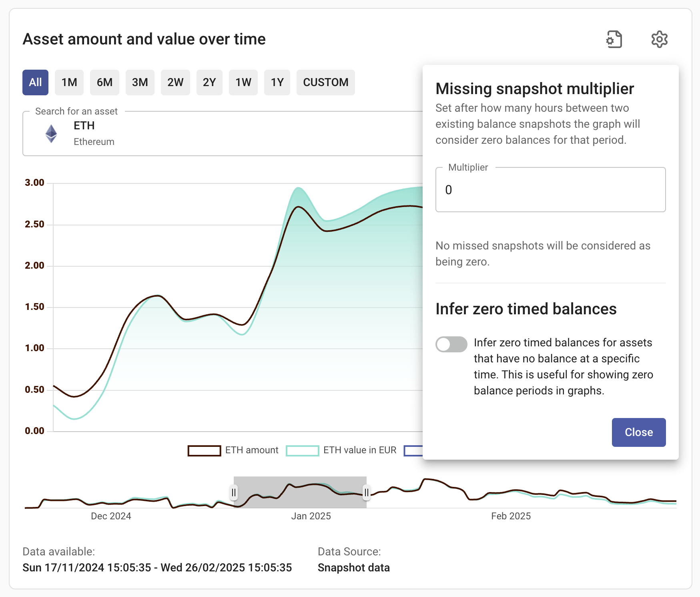Image resolution: width=700 pixels, height=597 pixels.
Task: Click the 3.00 y-axis label
Action: (x=34, y=183)
